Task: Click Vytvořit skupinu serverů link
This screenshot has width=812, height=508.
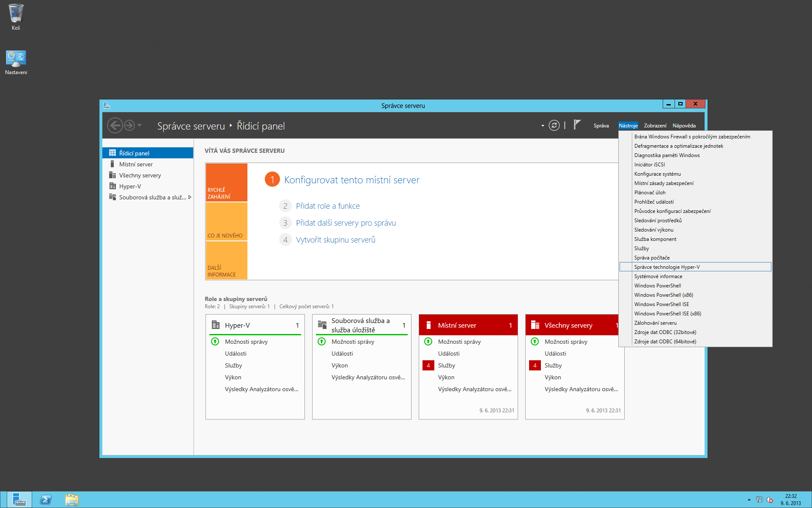Action: coord(335,240)
